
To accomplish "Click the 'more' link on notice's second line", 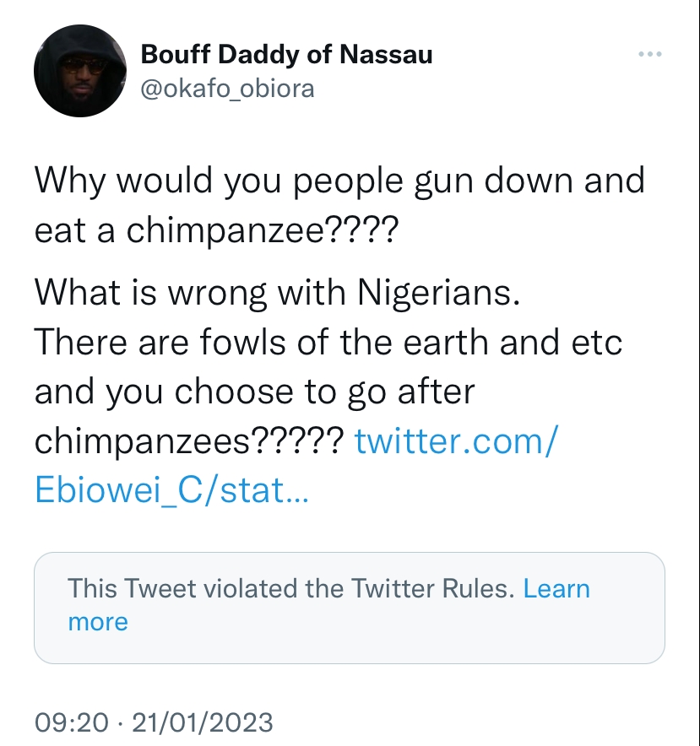I will (x=98, y=622).
